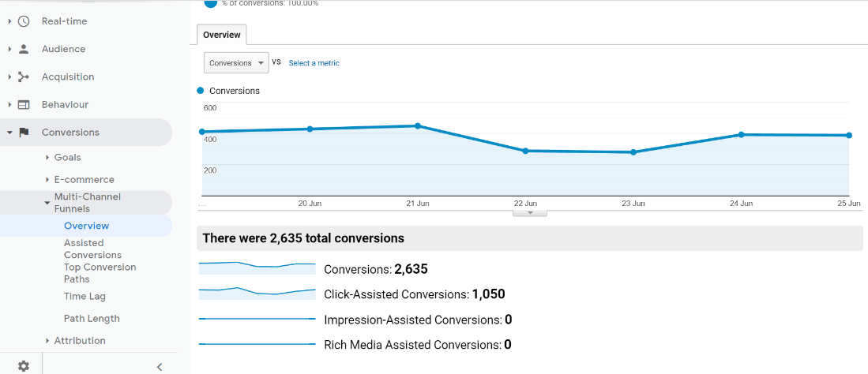Open Top Conversion Paths report
The height and width of the screenshot is (374, 868).
[100, 273]
